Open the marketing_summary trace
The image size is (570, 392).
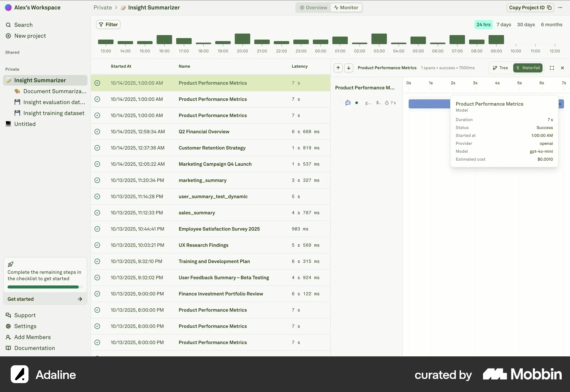coord(210,180)
